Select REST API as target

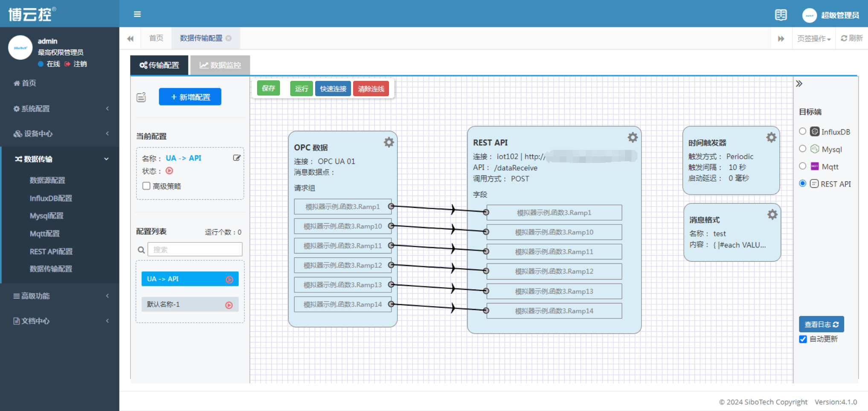pos(802,183)
